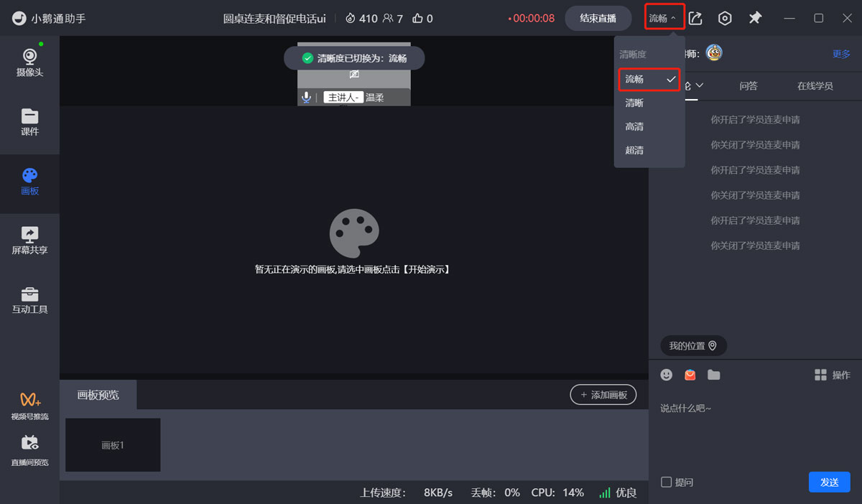Switch to the Q&A tab
Image resolution: width=862 pixels, height=504 pixels.
(749, 85)
